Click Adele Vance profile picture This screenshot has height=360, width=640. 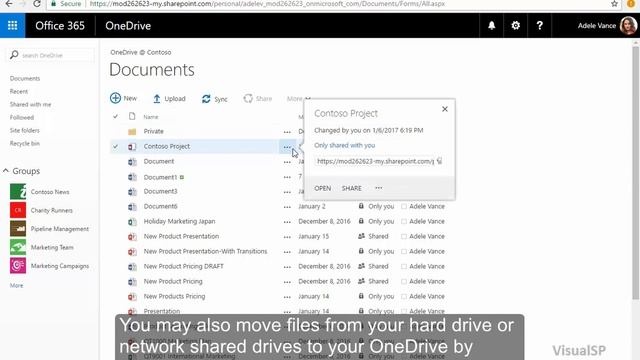(628, 25)
